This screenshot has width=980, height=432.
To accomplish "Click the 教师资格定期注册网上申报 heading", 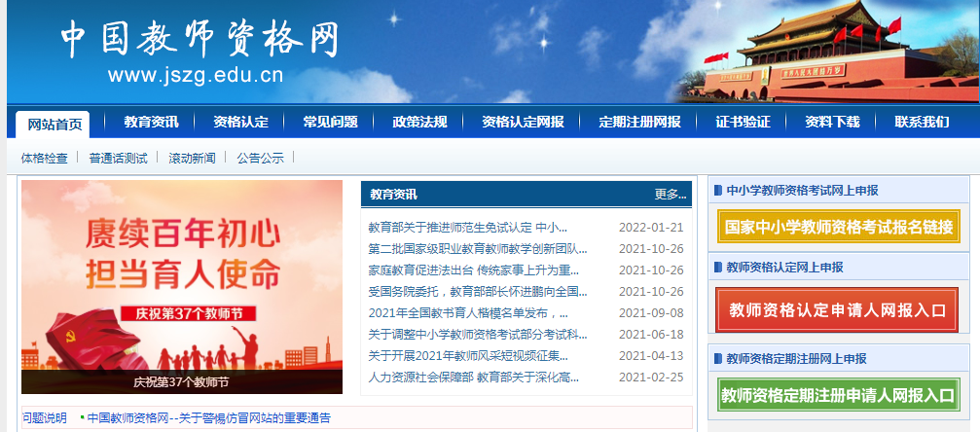I will tap(796, 359).
